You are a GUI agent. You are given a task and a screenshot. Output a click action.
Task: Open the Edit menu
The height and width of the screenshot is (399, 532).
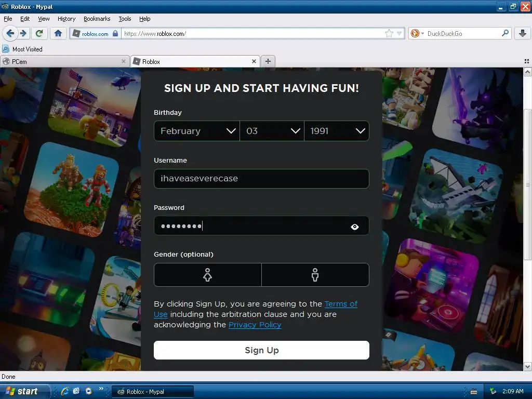(25, 19)
